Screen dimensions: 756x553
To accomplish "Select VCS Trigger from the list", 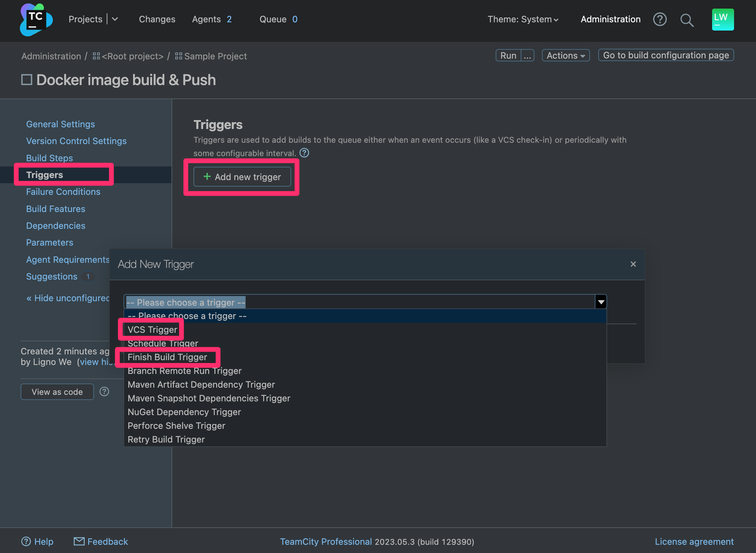I will [x=152, y=330].
